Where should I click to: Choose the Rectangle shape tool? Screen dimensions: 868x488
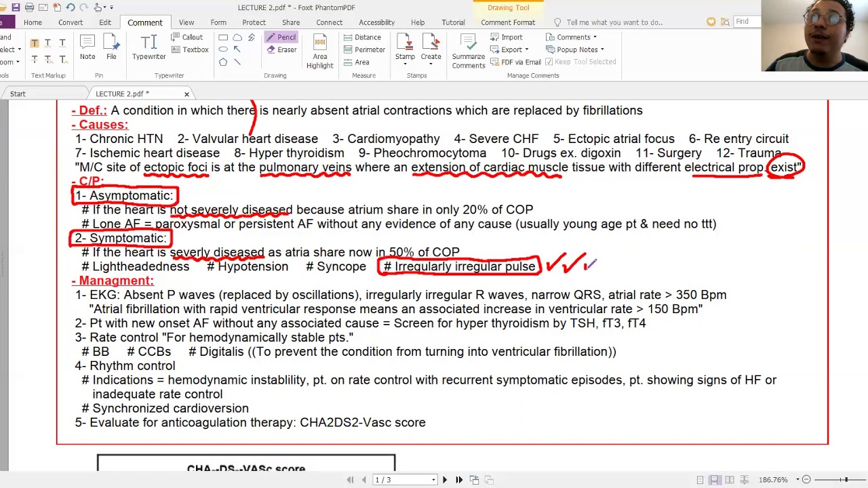pos(223,37)
